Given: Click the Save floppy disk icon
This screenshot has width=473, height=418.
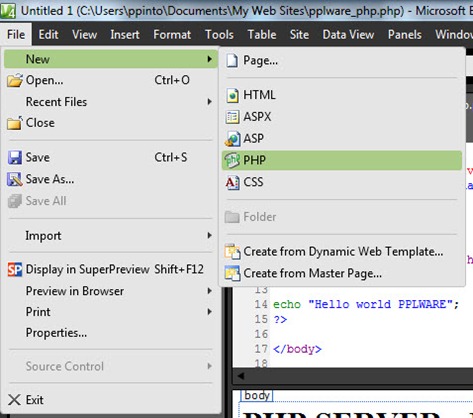Looking at the screenshot, I should coord(15,157).
